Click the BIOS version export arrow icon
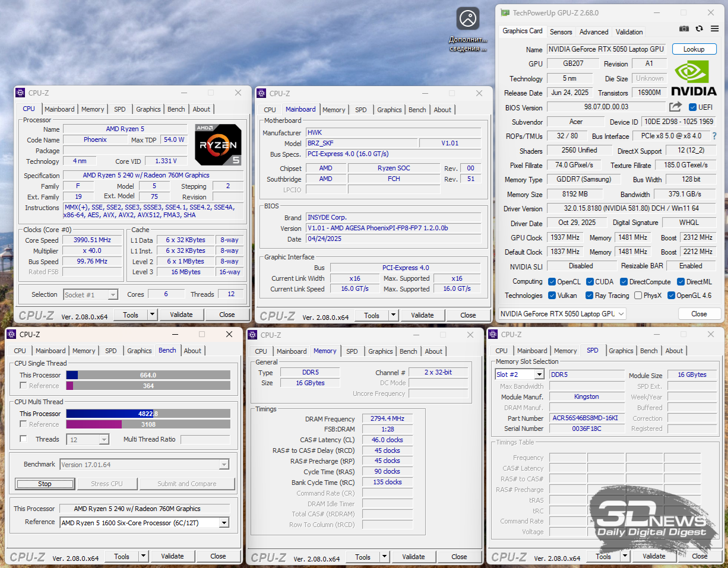 tap(675, 107)
